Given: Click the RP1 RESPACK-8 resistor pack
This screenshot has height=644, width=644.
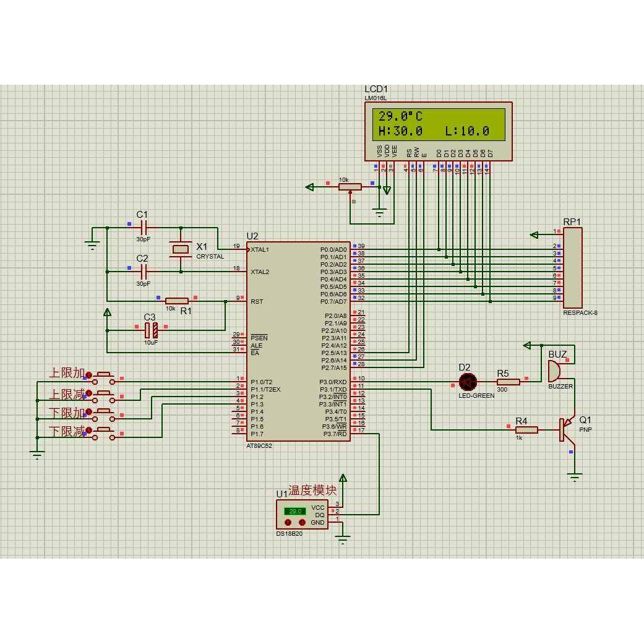Looking at the screenshot, I should tap(572, 268).
